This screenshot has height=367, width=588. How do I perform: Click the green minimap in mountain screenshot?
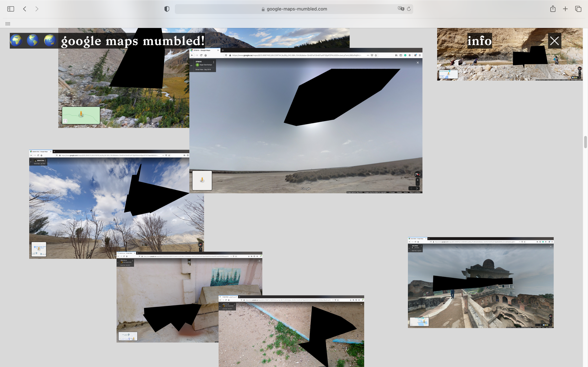click(x=81, y=115)
